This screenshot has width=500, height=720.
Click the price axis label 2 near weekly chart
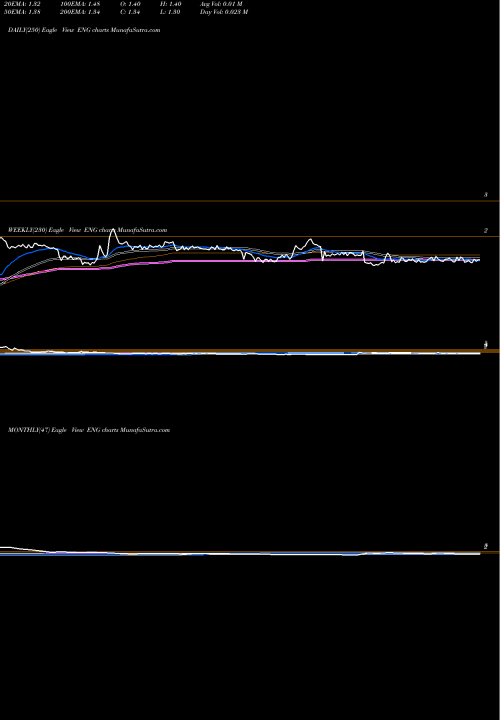(x=486, y=231)
